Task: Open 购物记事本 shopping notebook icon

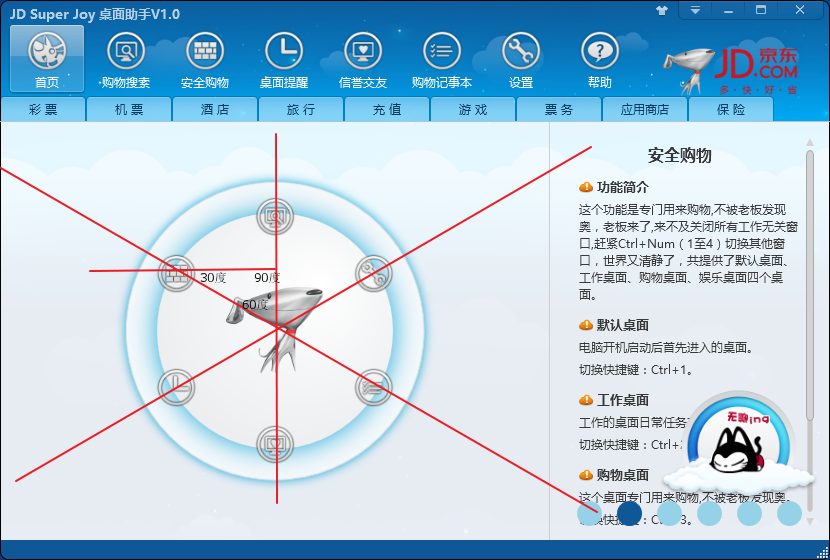Action: [442, 59]
